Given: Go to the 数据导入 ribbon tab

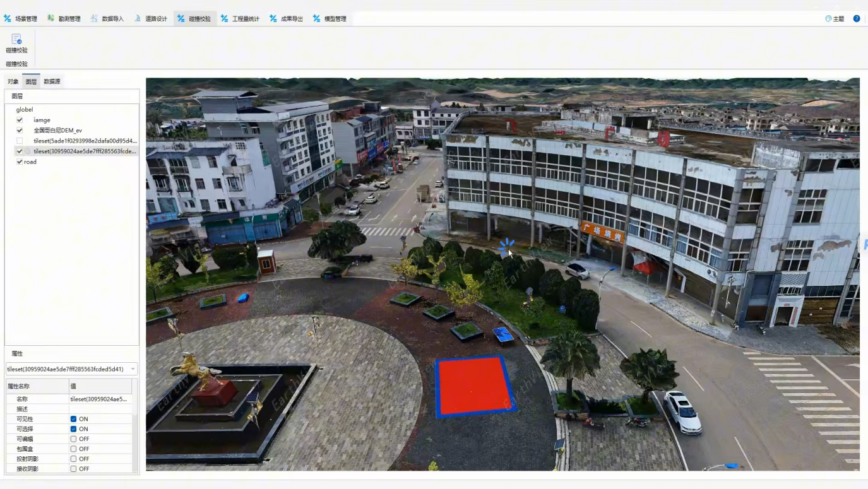Looking at the screenshot, I should click(107, 19).
